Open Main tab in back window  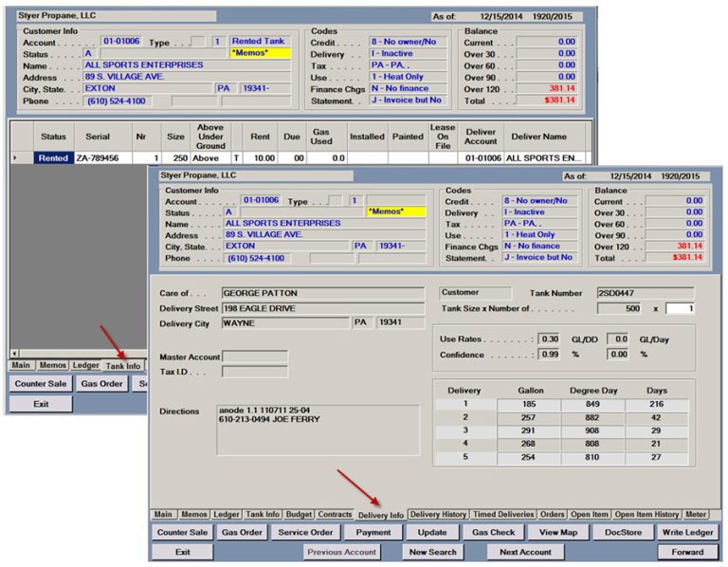point(21,365)
